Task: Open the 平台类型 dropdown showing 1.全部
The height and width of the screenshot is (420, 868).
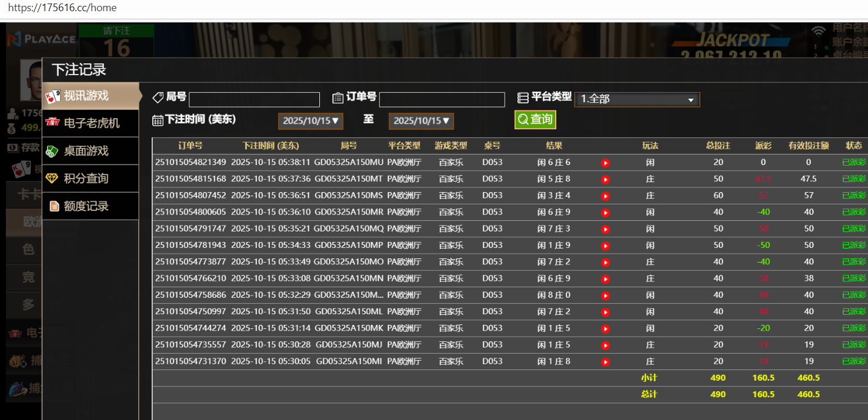Action: coord(637,99)
